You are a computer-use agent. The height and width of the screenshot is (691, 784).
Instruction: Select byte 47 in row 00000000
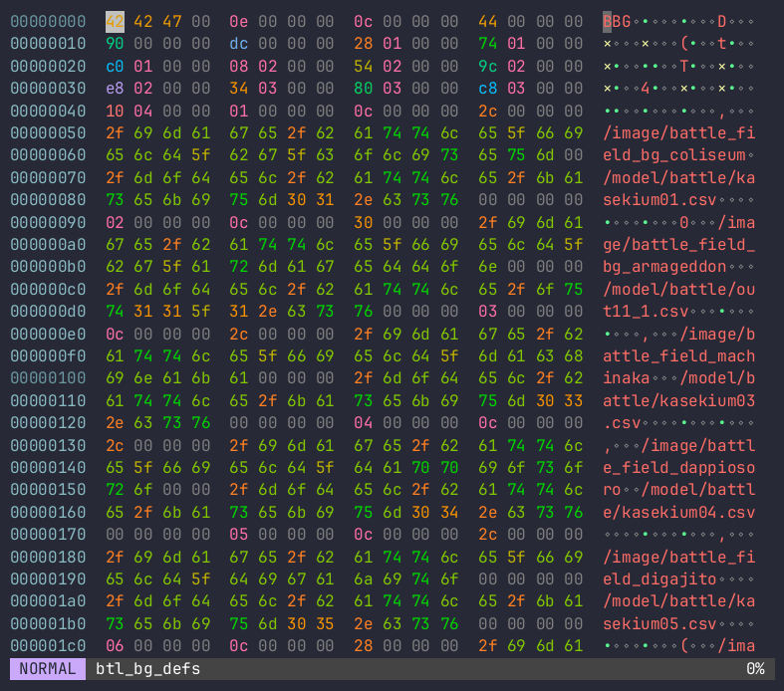click(172, 22)
